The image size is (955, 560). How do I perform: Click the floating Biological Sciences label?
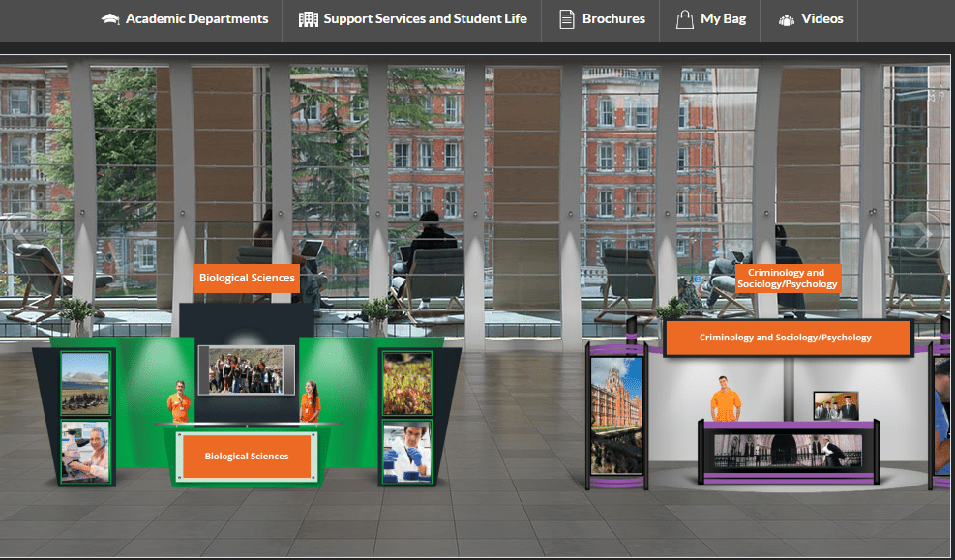coord(247,279)
